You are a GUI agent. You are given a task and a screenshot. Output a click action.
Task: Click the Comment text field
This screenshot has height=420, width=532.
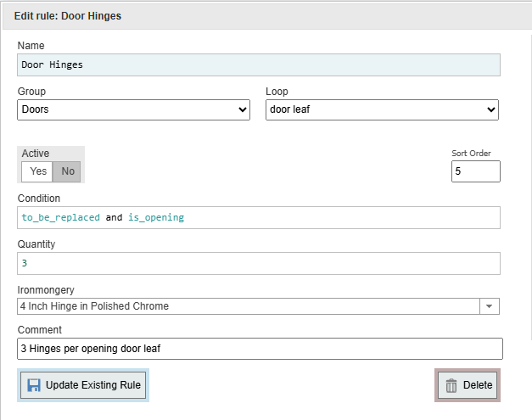coord(259,349)
